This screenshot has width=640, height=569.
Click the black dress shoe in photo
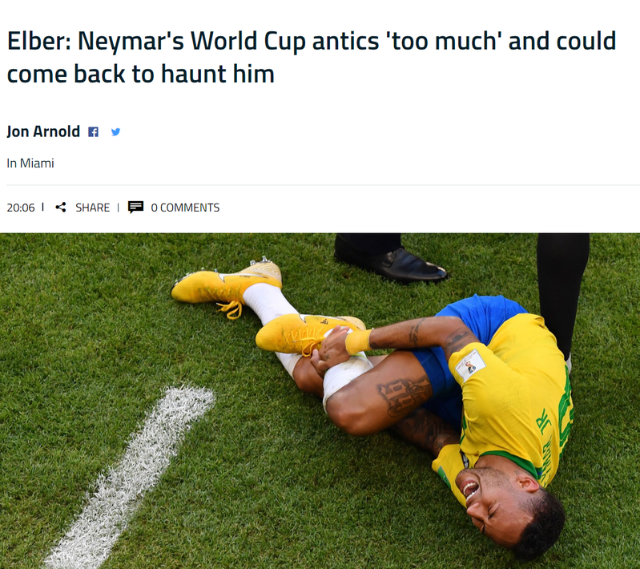(x=391, y=262)
